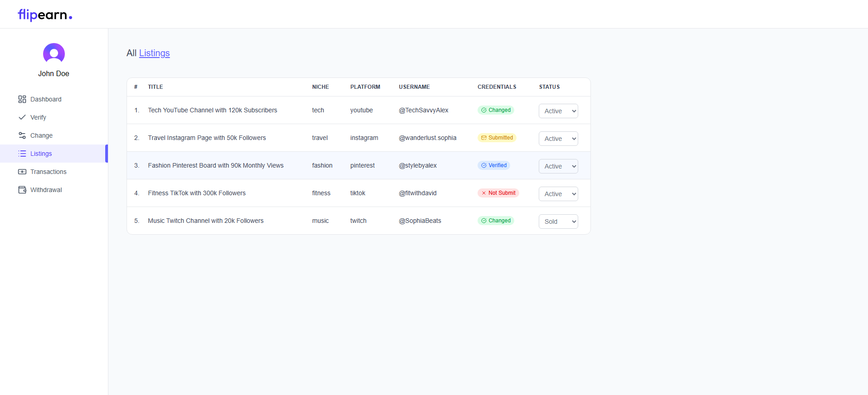Click the Change sliders icon
The width and height of the screenshot is (868, 395).
click(x=22, y=135)
